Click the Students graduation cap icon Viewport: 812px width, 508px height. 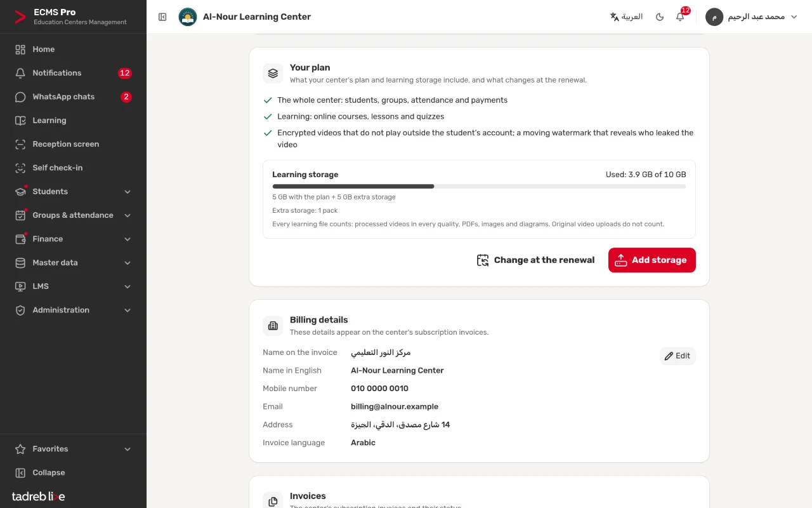click(20, 192)
